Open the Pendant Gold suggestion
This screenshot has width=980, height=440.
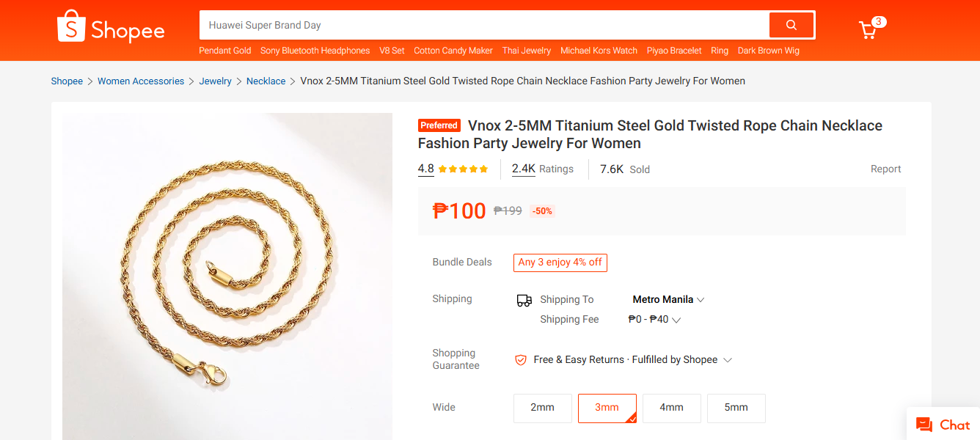click(224, 51)
